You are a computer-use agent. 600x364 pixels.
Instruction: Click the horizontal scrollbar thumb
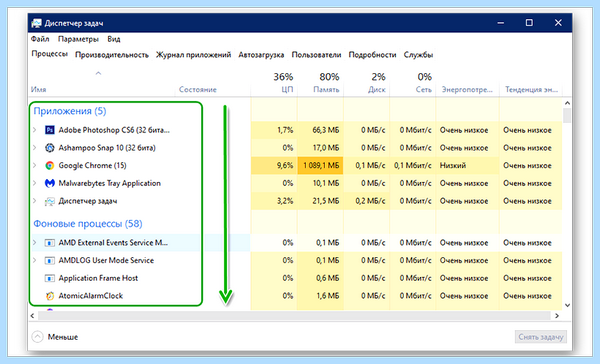(x=294, y=316)
